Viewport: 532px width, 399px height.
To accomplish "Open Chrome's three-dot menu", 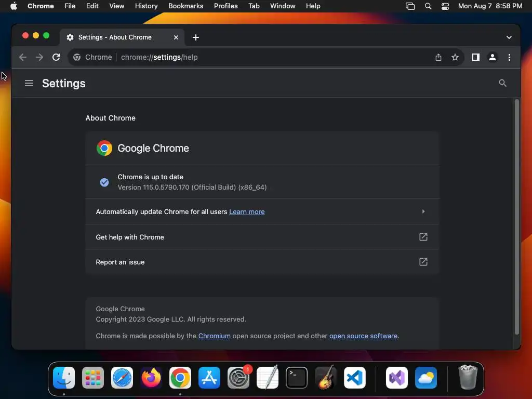I will click(x=509, y=57).
